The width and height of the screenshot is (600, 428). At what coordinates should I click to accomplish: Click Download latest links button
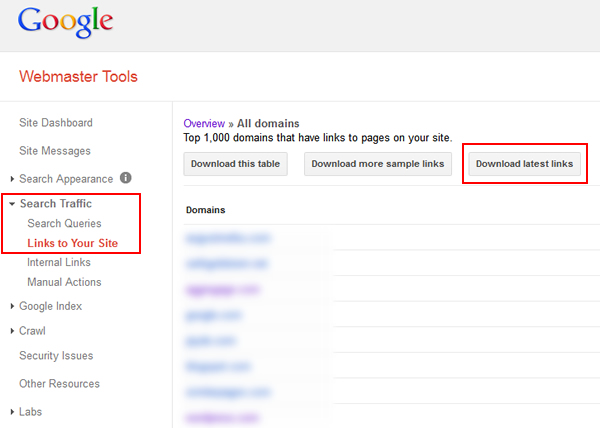[525, 164]
